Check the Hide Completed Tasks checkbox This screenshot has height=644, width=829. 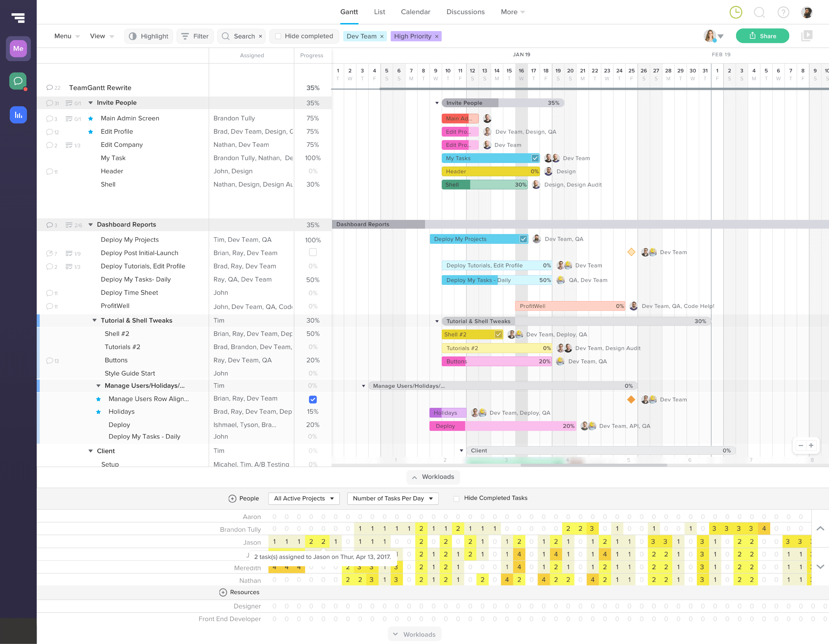tap(456, 499)
